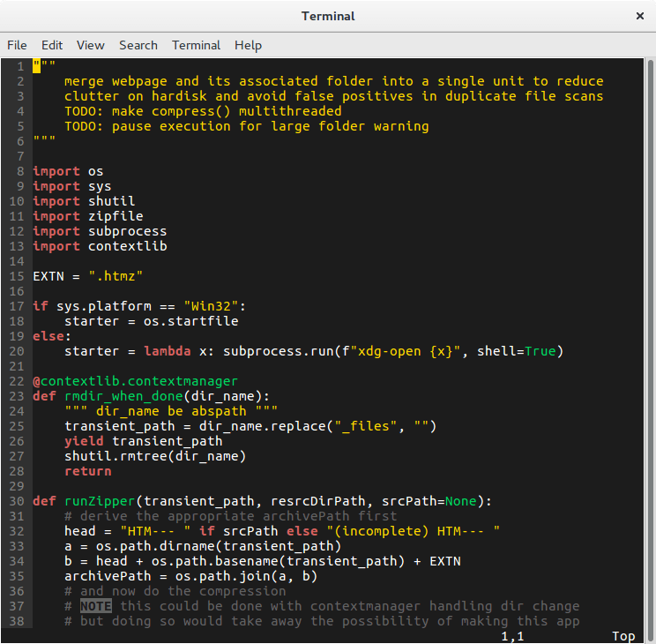Click the 'Terminal' window title
The image size is (656, 644).
(328, 17)
